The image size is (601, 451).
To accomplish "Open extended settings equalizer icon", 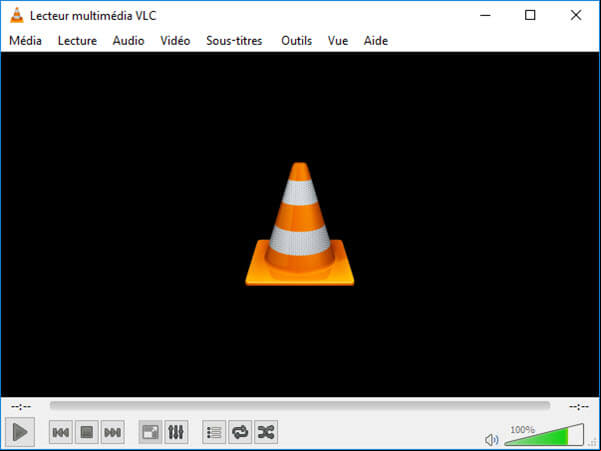I will 176,433.
